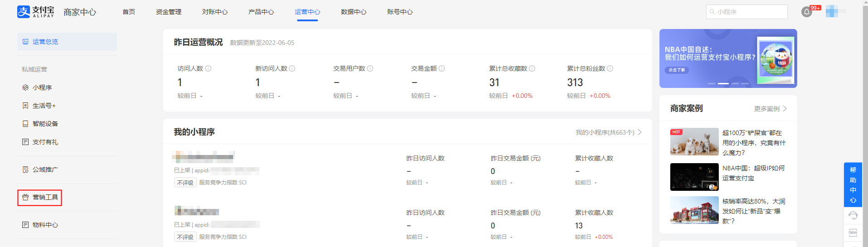Click the search magnifier icon

pyautogui.click(x=712, y=12)
